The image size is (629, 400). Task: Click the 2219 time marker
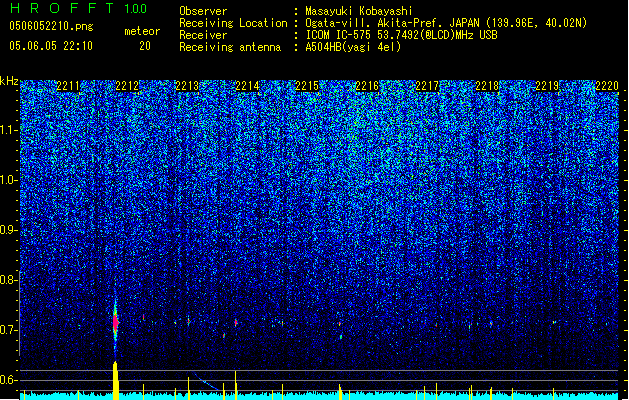tap(547, 86)
